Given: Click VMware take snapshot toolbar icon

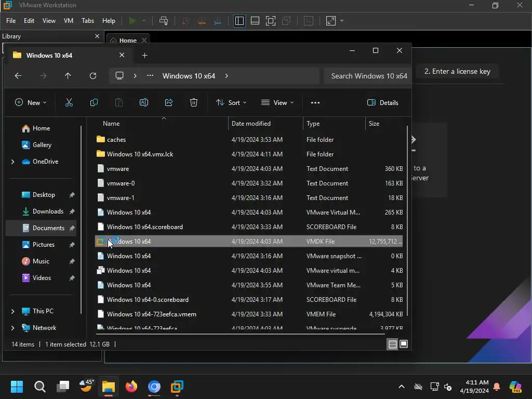Looking at the screenshot, I should coord(185,21).
